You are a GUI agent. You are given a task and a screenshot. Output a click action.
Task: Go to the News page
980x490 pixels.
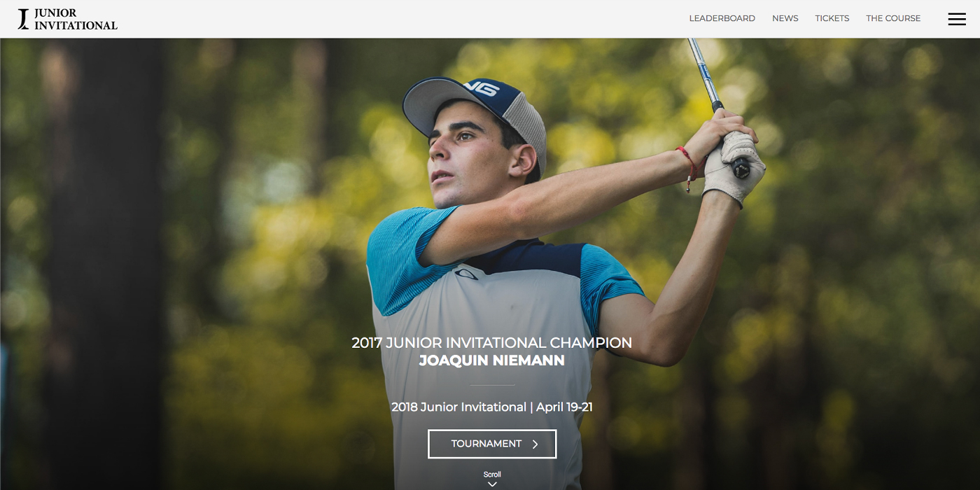click(785, 19)
